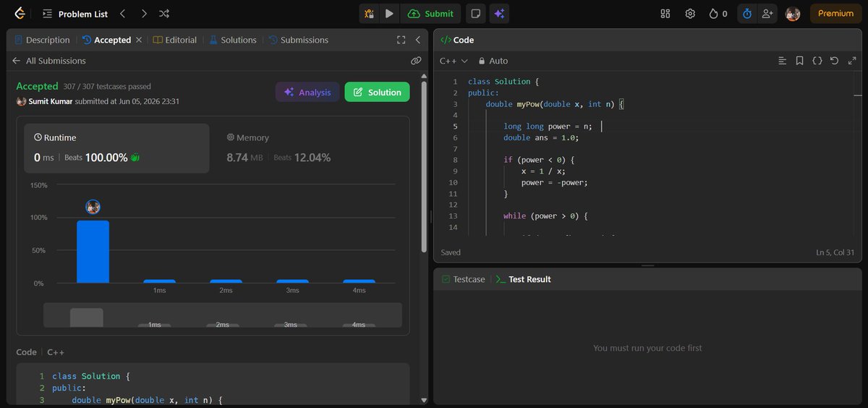Click the format code lines icon
The width and height of the screenshot is (868, 408).
pyautogui.click(x=782, y=61)
